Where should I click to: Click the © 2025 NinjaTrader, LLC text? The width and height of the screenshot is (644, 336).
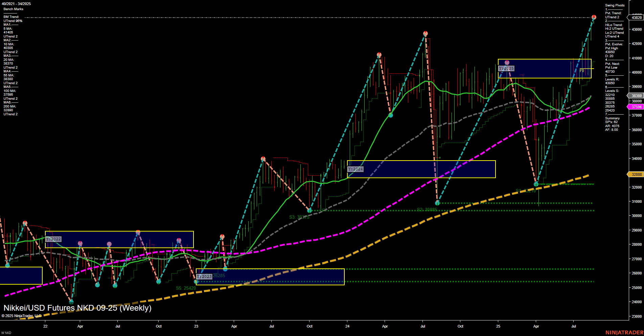tap(21, 315)
